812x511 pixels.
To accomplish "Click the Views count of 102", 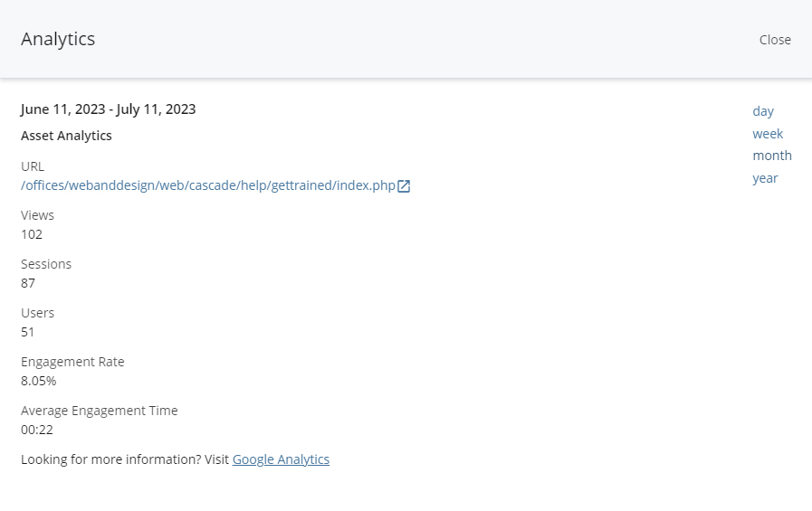I will pyautogui.click(x=32, y=234).
